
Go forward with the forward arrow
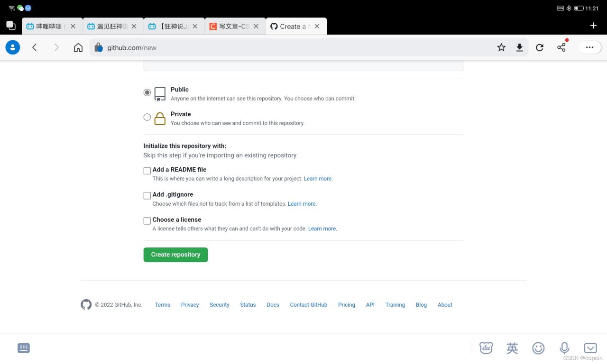point(56,47)
